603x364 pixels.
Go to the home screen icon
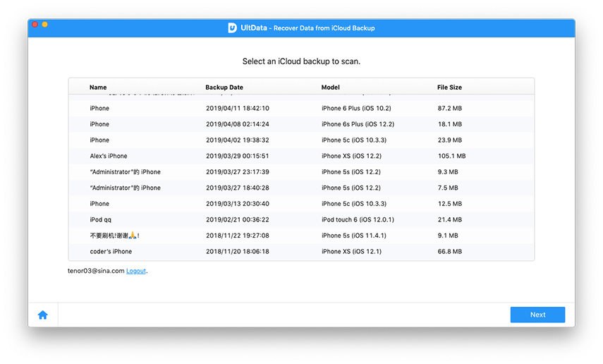tap(43, 315)
